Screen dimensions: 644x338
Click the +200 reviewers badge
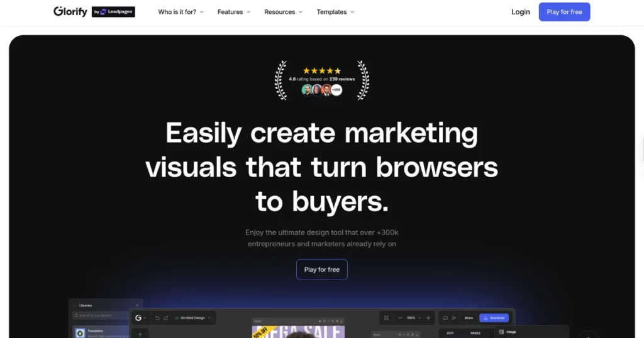coord(336,90)
